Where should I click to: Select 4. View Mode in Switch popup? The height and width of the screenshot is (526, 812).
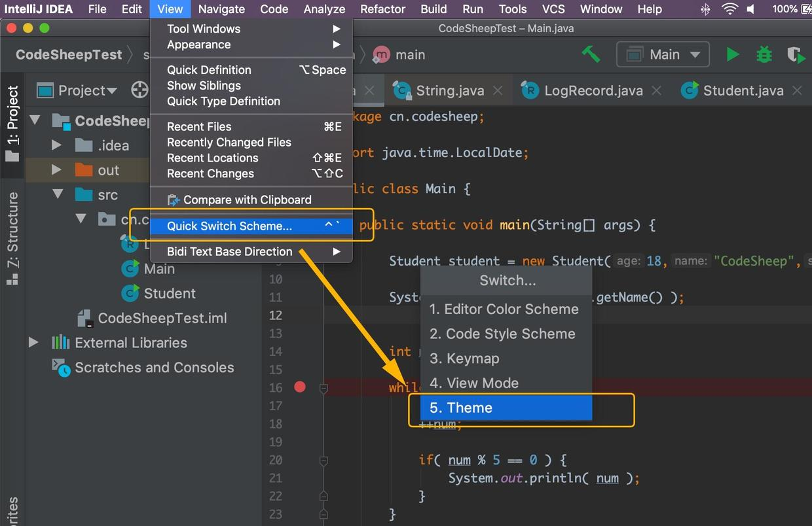pyautogui.click(x=506, y=383)
